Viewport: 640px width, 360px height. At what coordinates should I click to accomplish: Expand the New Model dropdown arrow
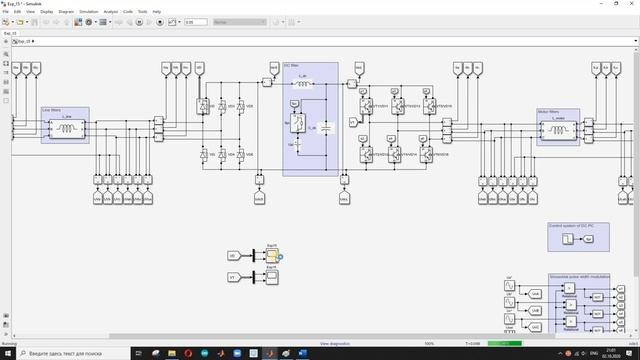(x=12, y=22)
